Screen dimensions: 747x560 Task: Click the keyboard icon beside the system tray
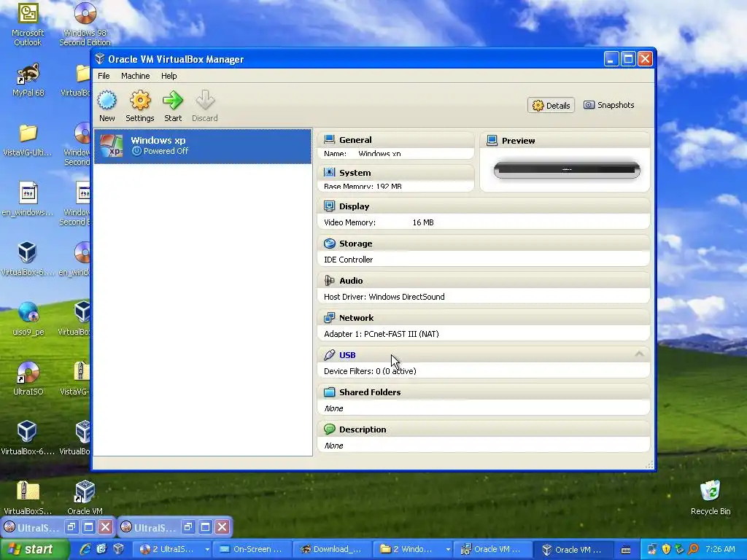click(x=626, y=550)
